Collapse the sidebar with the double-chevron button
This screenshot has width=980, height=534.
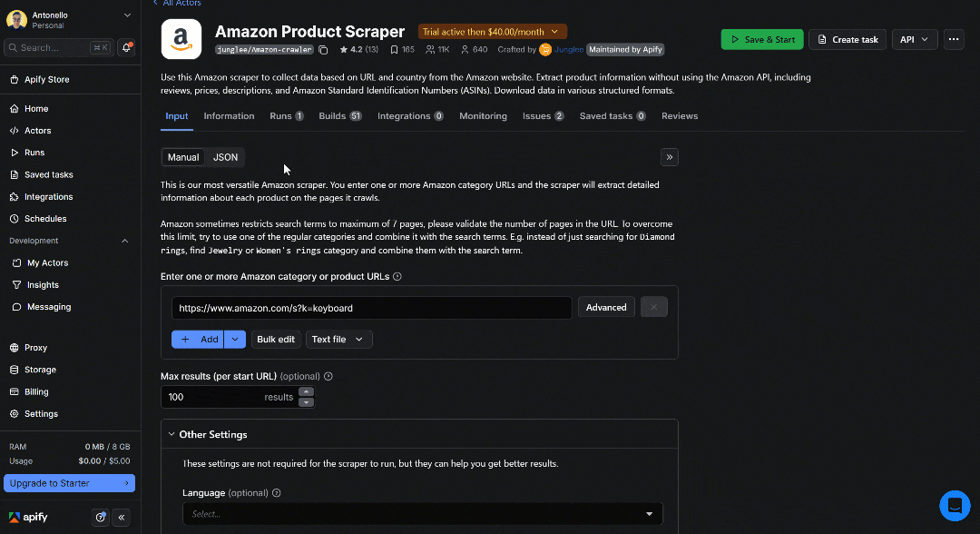pyautogui.click(x=121, y=517)
